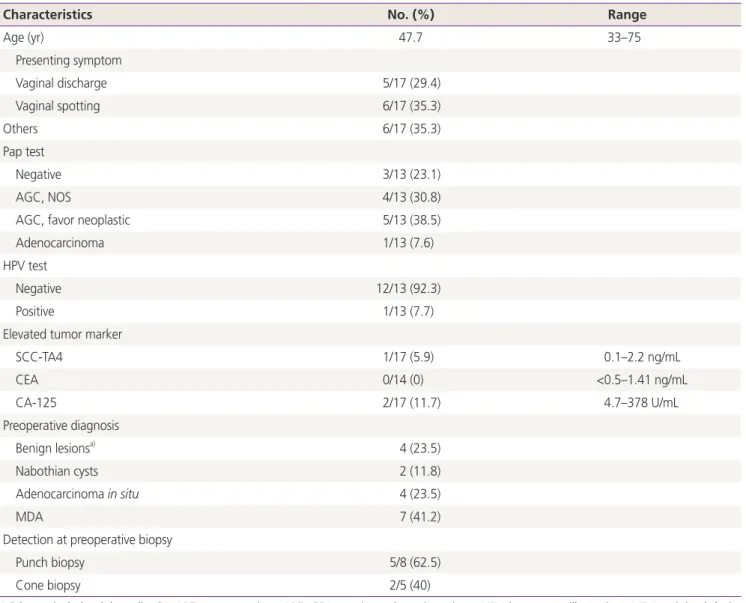The width and height of the screenshot is (746, 603).
Task: Select the range 0.1–2.2 ng/mL
Action: (x=642, y=357)
